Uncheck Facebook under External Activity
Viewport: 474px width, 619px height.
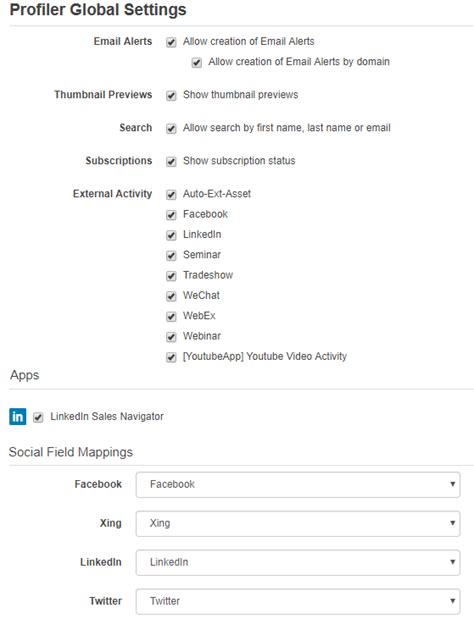tap(171, 215)
